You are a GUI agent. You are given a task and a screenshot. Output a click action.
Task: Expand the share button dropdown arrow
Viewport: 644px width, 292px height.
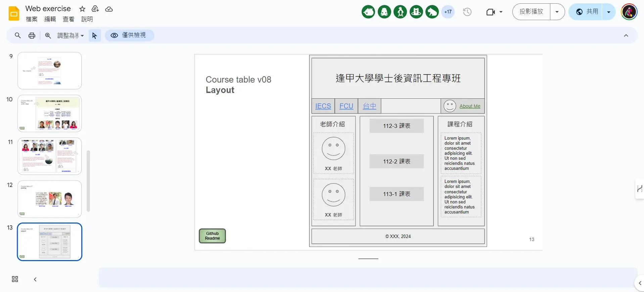point(608,12)
